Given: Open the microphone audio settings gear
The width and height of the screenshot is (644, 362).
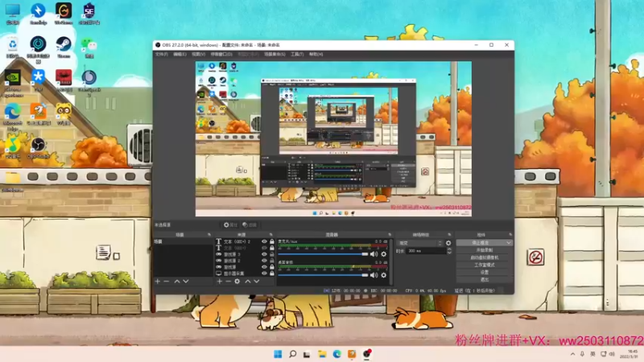Looking at the screenshot, I should 384,254.
